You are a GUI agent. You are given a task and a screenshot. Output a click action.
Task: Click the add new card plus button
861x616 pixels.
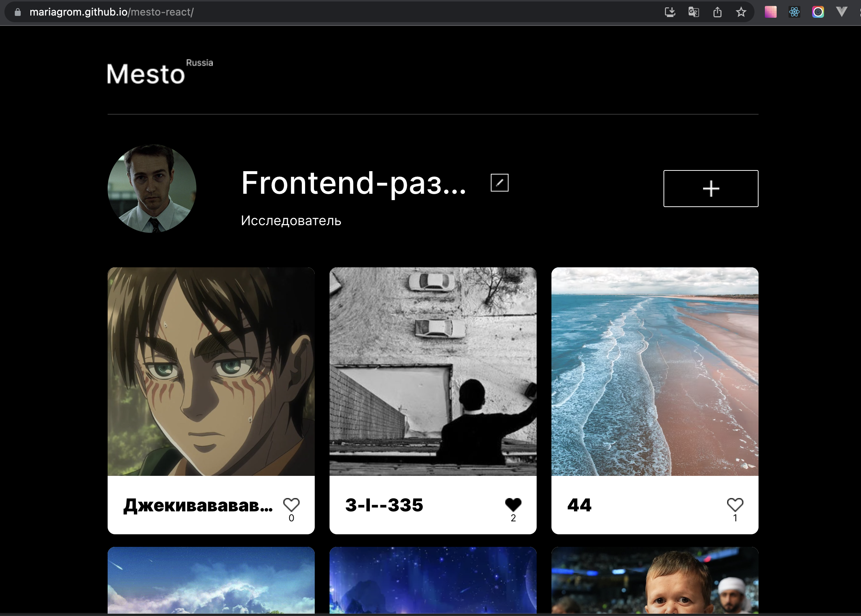coord(710,189)
